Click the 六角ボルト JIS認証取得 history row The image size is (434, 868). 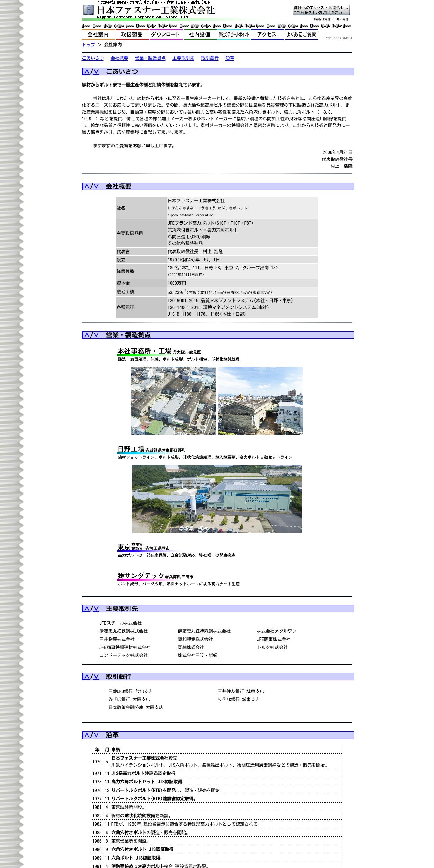pyautogui.click(x=217, y=858)
